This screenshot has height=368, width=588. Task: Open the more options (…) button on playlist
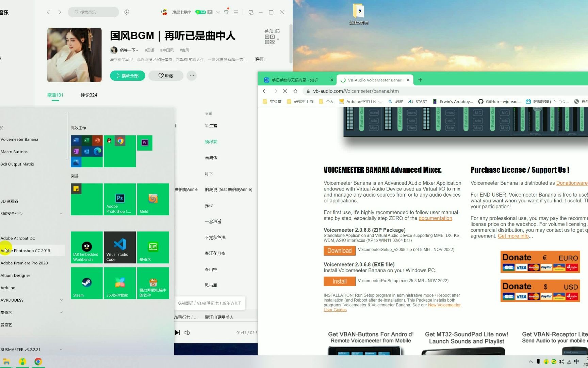click(192, 76)
